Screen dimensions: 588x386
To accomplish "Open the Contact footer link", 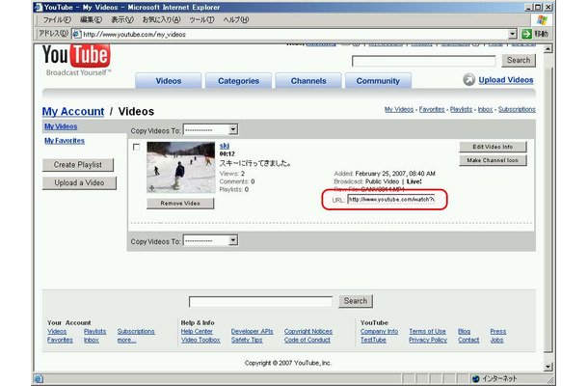I will coord(468,340).
